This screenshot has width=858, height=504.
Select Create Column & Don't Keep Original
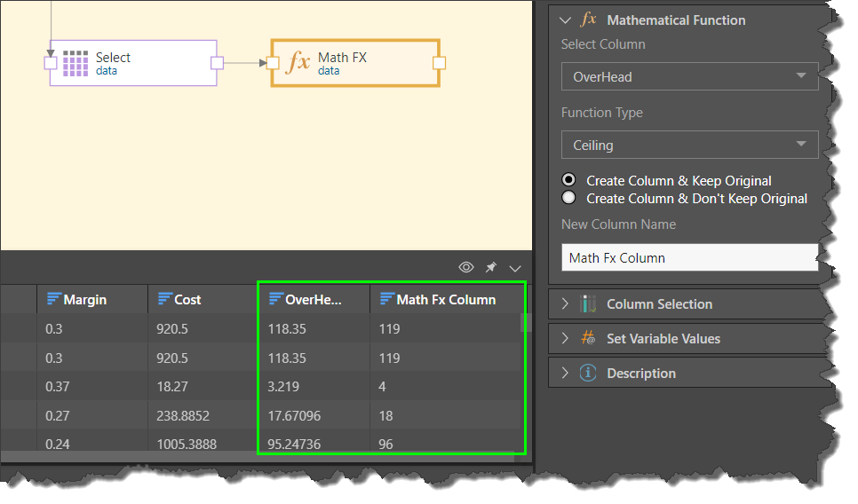(x=569, y=198)
